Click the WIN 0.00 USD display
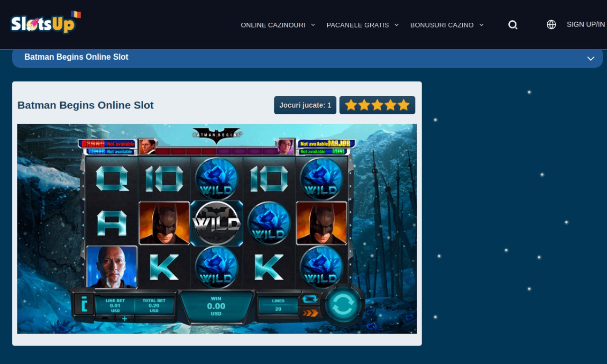This screenshot has width=607, height=364. click(x=216, y=306)
